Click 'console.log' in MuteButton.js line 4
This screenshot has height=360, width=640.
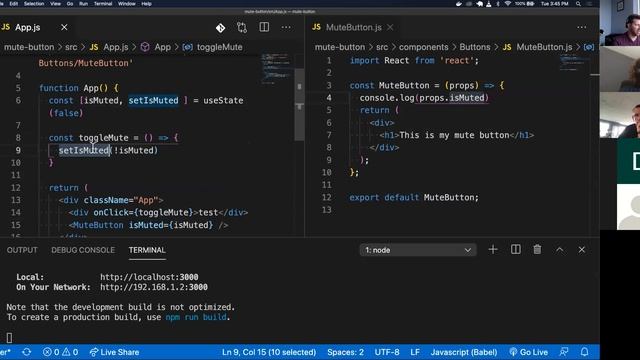pyautogui.click(x=387, y=98)
